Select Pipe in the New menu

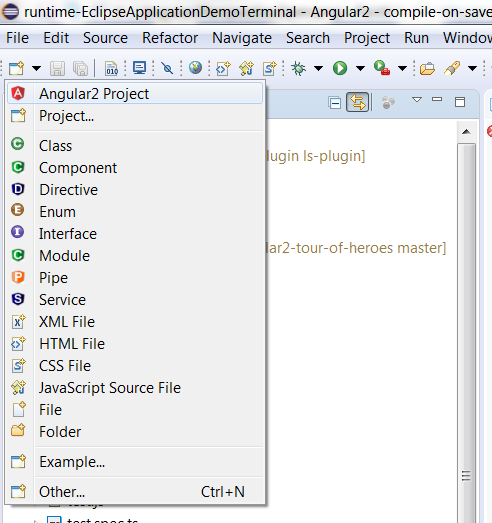(x=135, y=278)
